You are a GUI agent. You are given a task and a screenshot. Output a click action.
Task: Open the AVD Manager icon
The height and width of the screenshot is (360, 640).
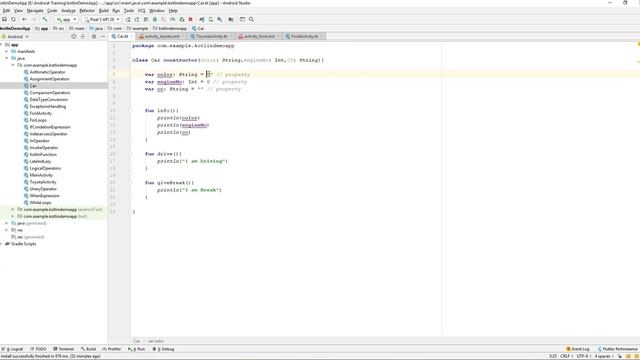coord(211,19)
